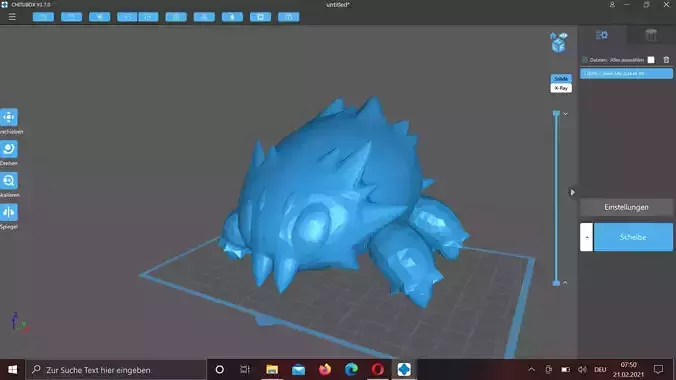Delete selected files with trash icon
Viewport: 676px width, 380px height.
[x=666, y=60]
